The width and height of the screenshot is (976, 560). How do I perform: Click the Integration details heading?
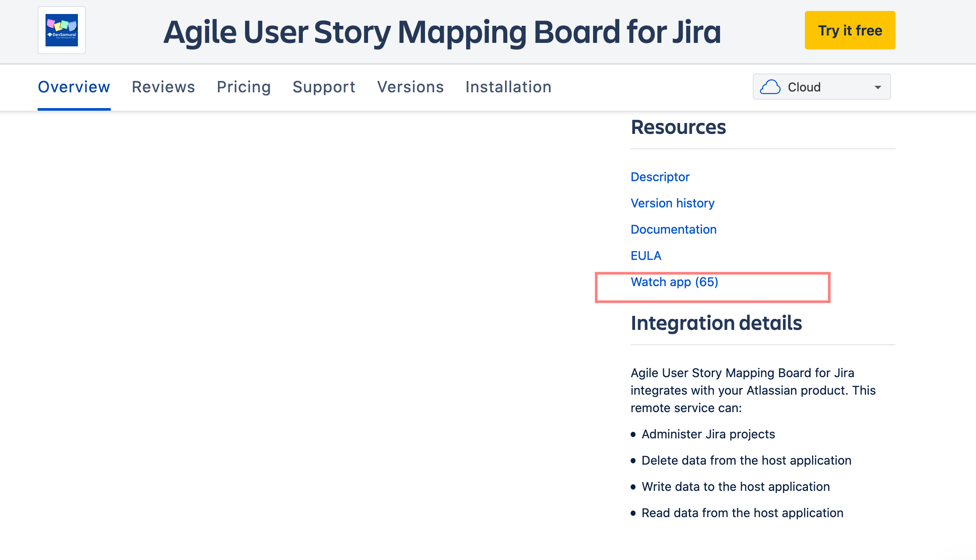tap(716, 323)
